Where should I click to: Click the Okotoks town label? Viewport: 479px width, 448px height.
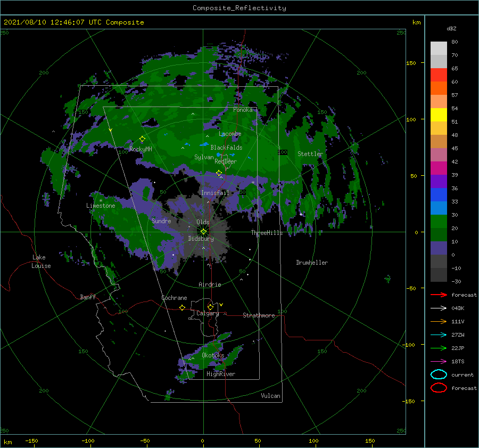(x=213, y=355)
